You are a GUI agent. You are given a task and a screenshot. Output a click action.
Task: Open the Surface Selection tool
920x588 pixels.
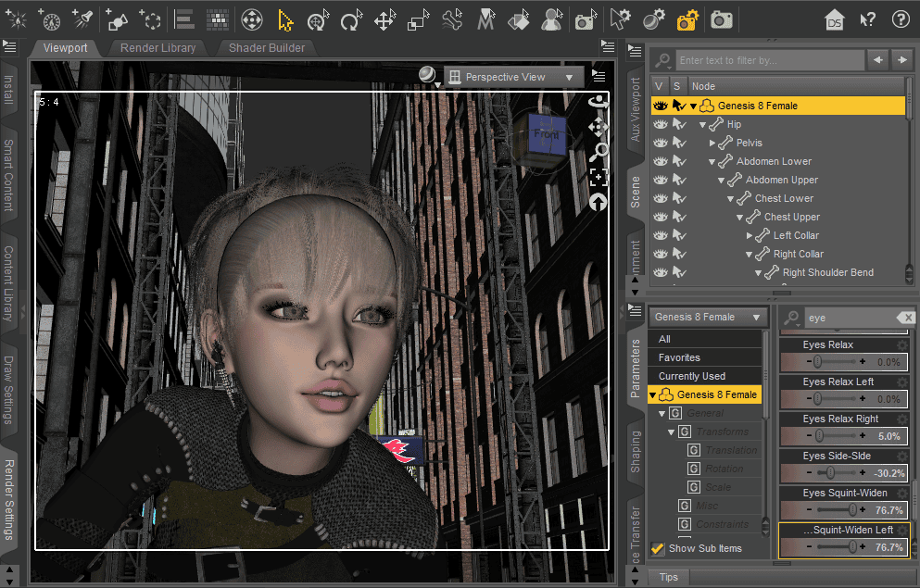click(517, 19)
